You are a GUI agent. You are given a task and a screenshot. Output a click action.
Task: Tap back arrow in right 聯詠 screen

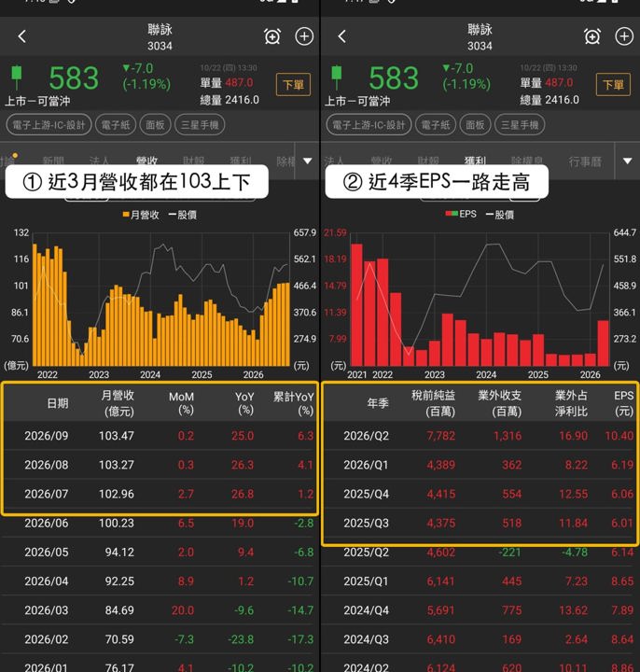click(x=341, y=36)
